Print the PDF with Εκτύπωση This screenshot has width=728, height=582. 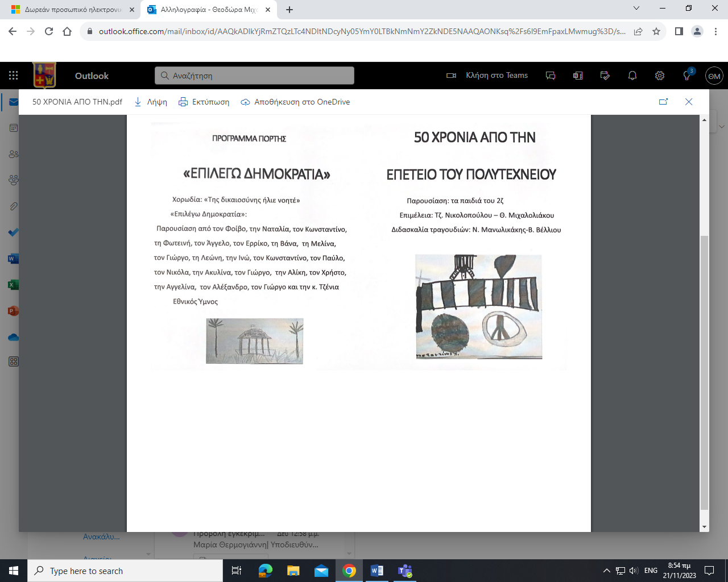[x=204, y=102]
